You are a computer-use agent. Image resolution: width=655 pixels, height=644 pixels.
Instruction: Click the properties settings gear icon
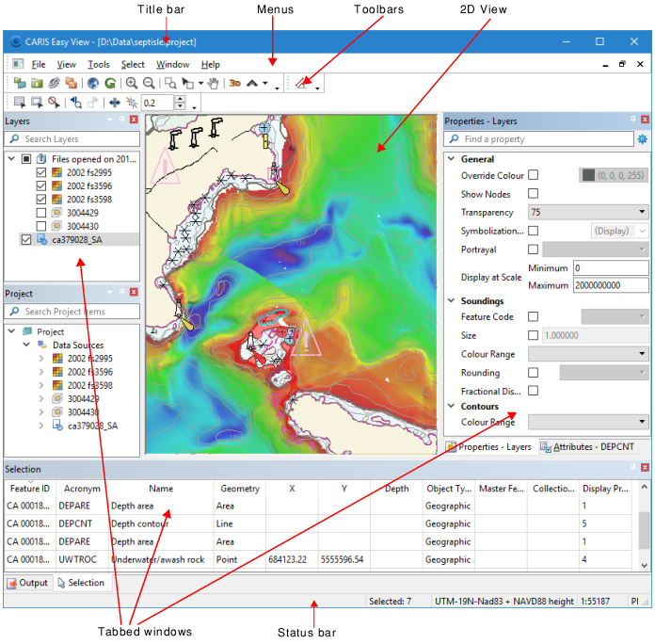click(x=642, y=139)
